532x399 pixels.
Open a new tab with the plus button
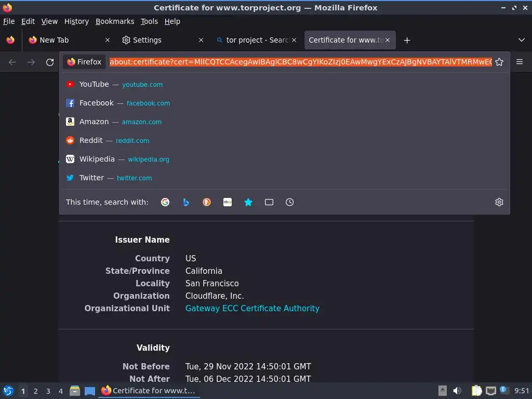[x=407, y=41]
